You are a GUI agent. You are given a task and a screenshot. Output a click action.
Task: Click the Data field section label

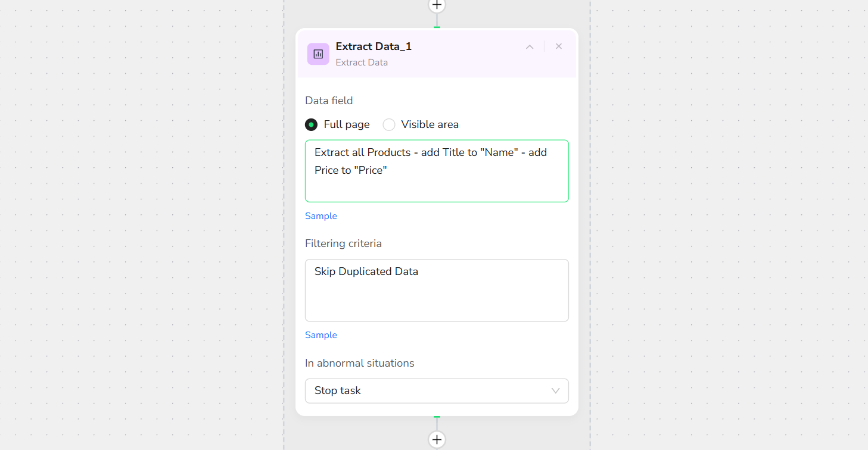click(329, 101)
